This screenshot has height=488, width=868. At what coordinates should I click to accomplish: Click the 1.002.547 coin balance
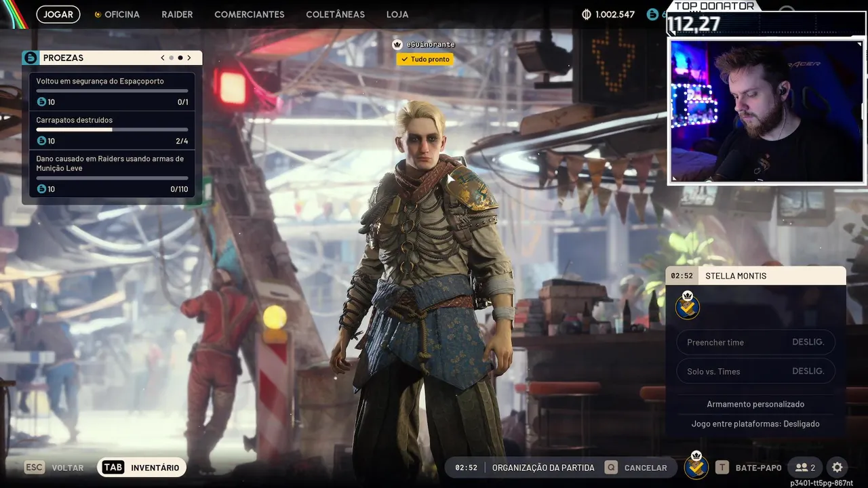[615, 14]
